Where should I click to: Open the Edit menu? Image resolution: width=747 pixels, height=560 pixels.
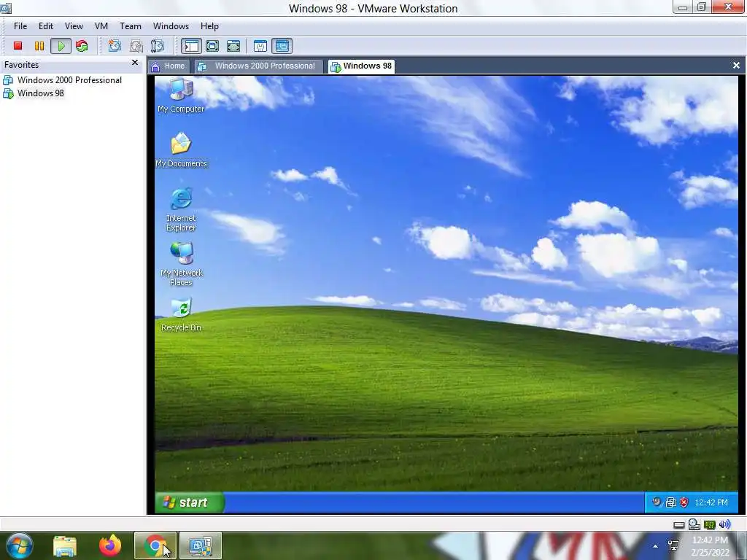click(46, 26)
